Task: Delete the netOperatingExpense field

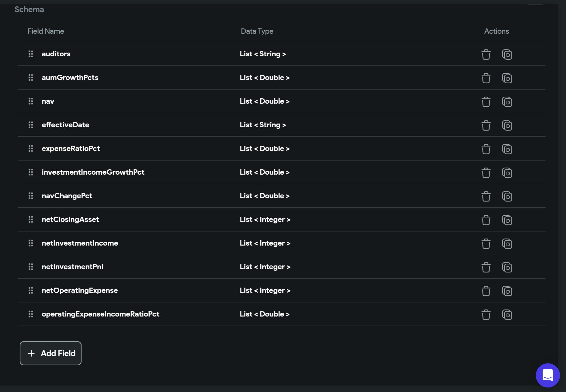Action: tap(486, 291)
